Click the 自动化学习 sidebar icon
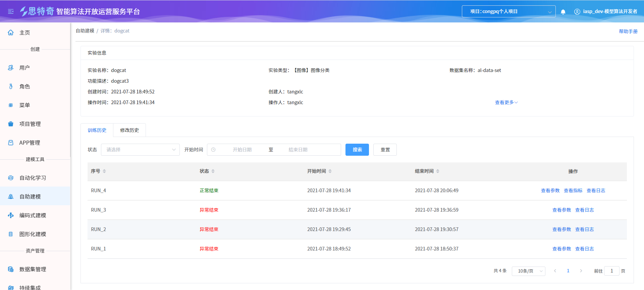The width and height of the screenshot is (644, 290). click(11, 178)
